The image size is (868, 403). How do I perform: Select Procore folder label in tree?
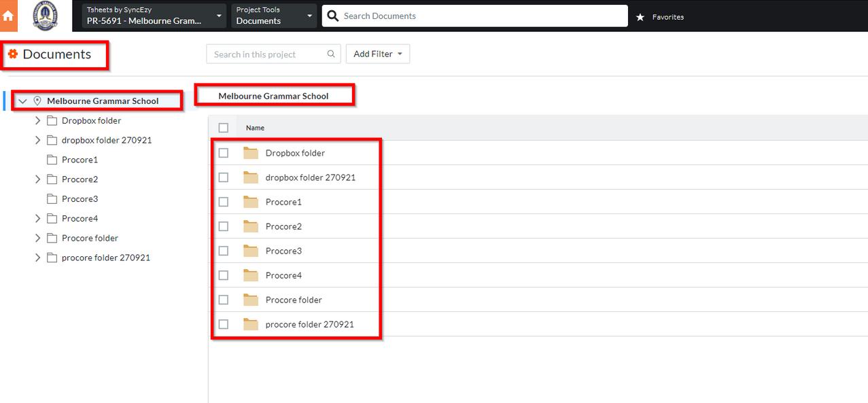90,238
